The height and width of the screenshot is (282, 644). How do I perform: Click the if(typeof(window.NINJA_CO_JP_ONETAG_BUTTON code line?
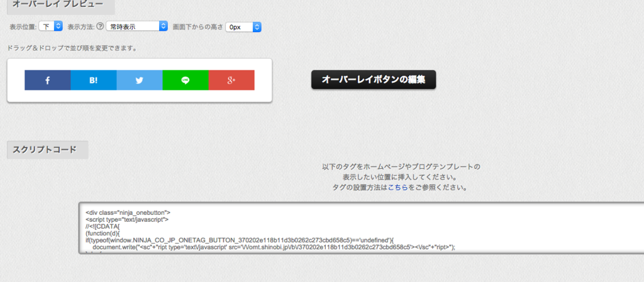click(240, 240)
